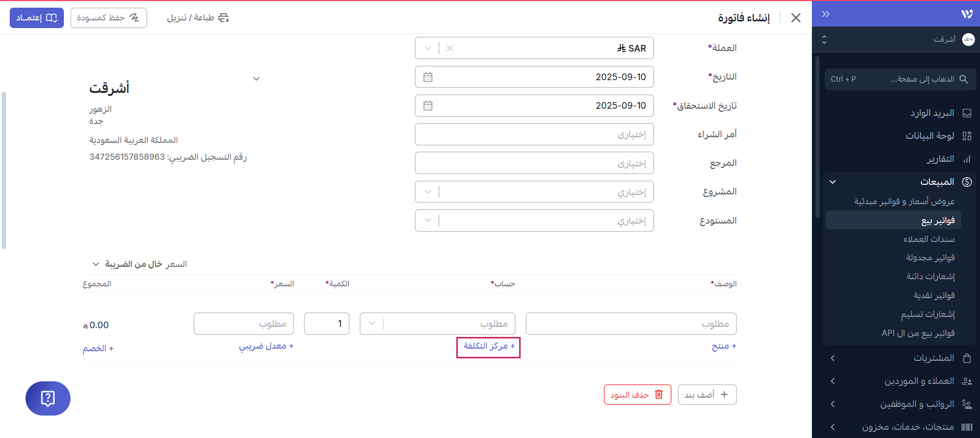Open فواتير نقدية in the sidebar
Viewport: 980px width, 438px height.
point(934,295)
